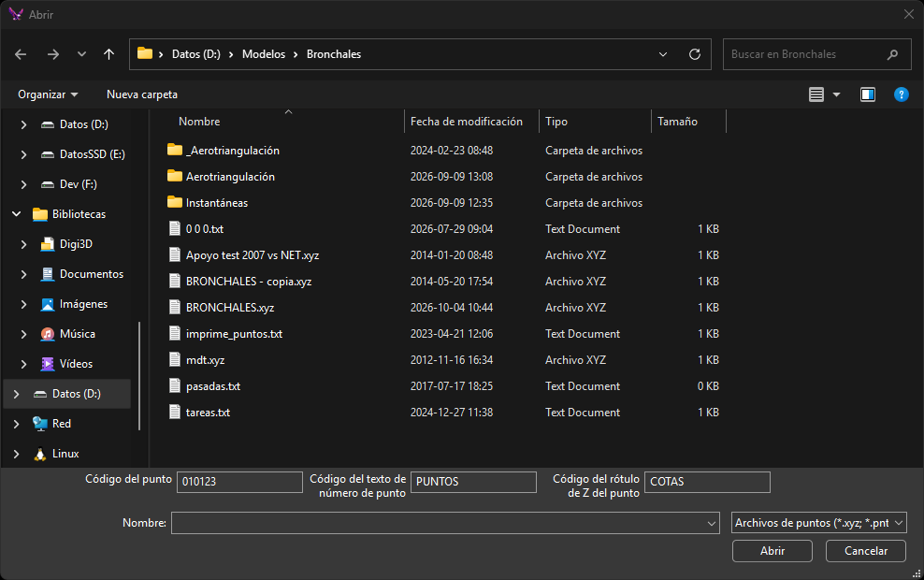Open the Organizar menu
The width and height of the screenshot is (924, 580).
click(x=48, y=94)
